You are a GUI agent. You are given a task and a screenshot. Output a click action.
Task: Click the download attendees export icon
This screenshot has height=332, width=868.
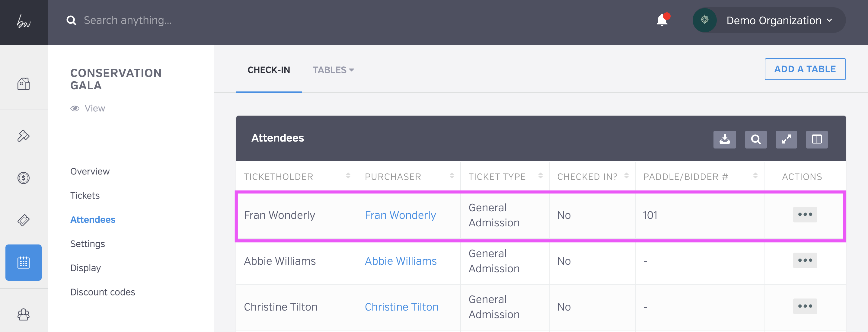(724, 139)
